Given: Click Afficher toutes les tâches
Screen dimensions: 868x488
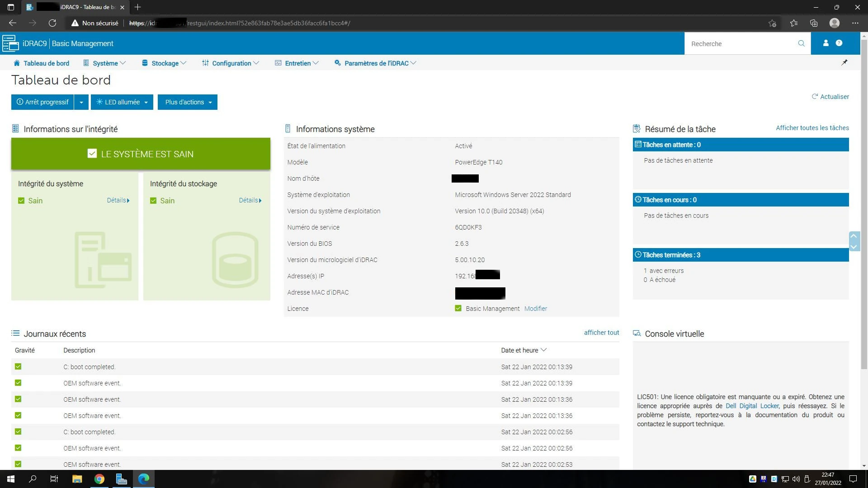Looking at the screenshot, I should pyautogui.click(x=812, y=128).
